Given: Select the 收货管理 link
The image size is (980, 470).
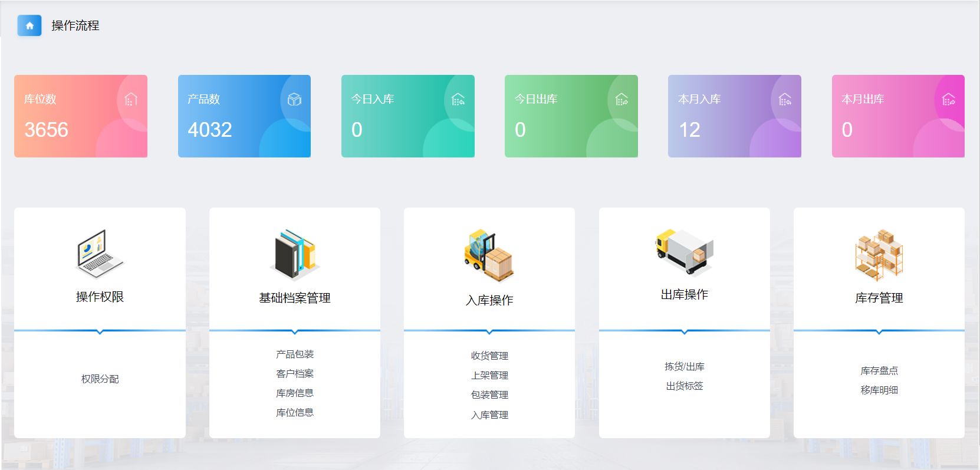Looking at the screenshot, I should (489, 356).
